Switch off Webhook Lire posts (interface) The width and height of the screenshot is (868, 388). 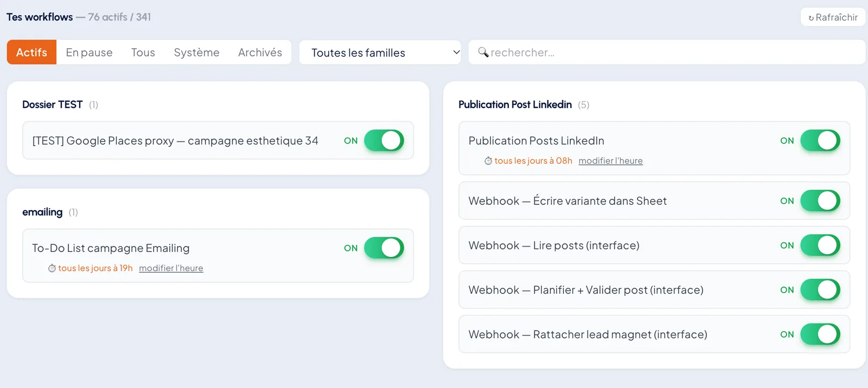820,245
